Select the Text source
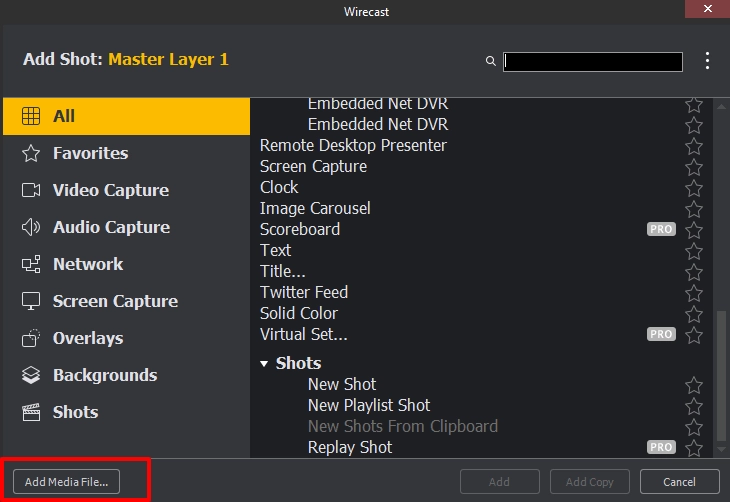This screenshot has height=502, width=730. click(x=481, y=250)
